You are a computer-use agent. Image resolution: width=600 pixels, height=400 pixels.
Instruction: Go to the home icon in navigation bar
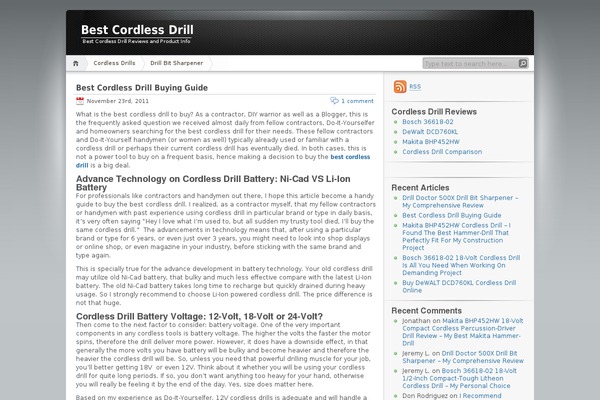(76, 63)
